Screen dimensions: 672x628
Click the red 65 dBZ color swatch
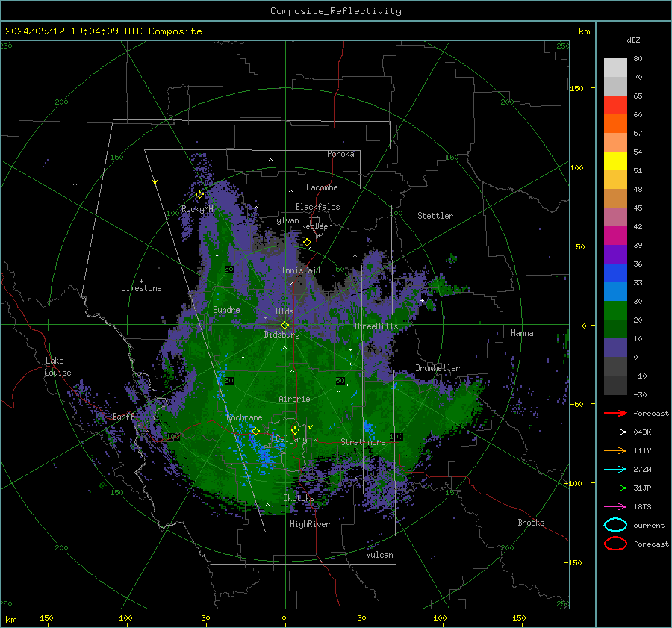pos(615,105)
